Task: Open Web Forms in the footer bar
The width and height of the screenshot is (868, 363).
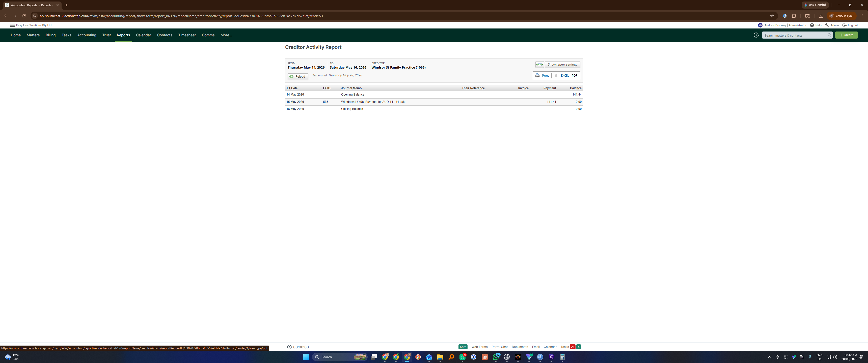Action: point(479,347)
